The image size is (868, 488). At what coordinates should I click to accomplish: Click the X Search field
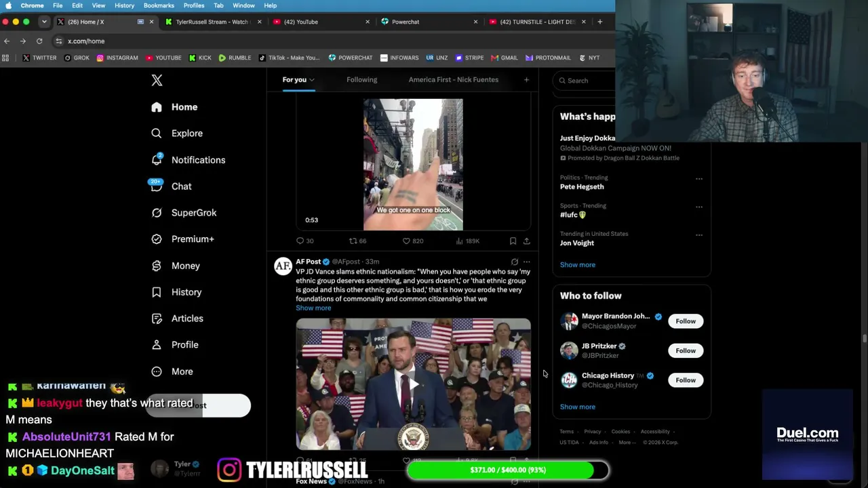pyautogui.click(x=584, y=81)
